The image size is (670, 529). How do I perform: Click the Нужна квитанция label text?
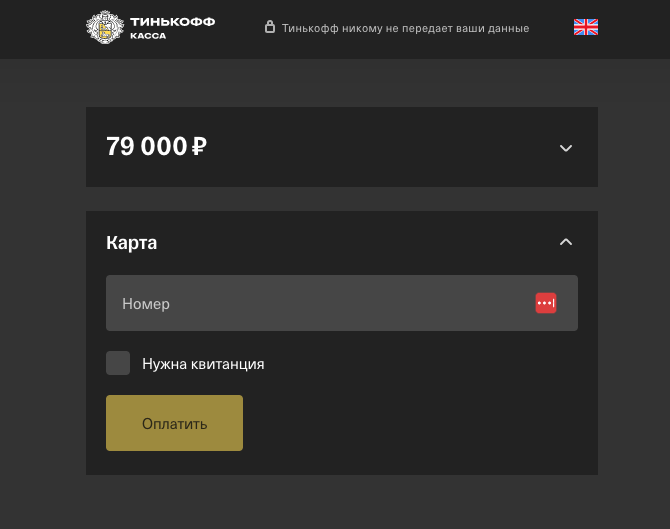pyautogui.click(x=203, y=364)
